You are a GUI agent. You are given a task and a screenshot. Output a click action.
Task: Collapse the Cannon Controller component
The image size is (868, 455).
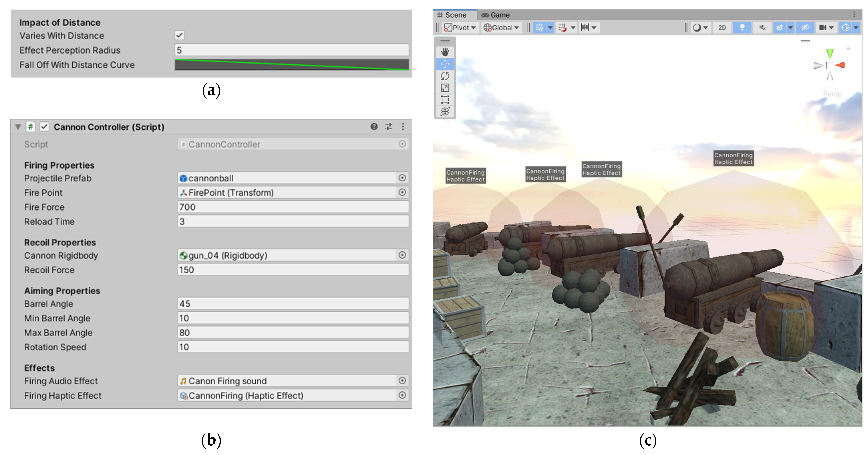[x=18, y=127]
